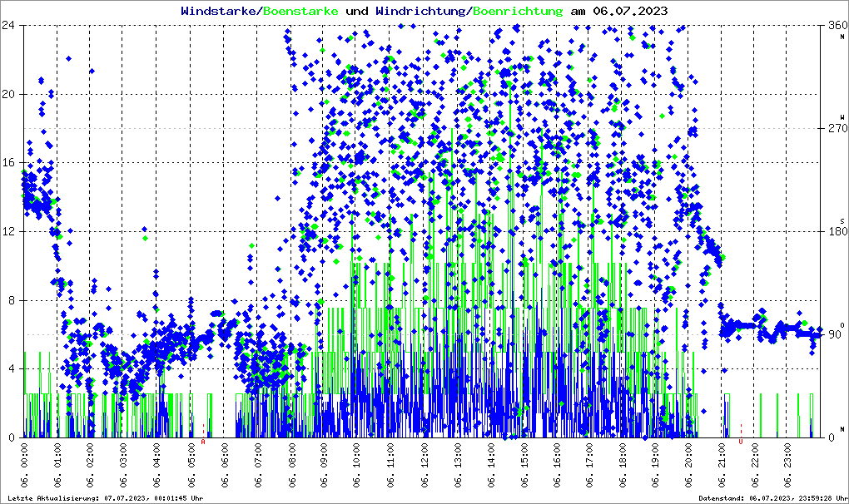Click the 08:00 time axis label
Screen dimensions: 849x504
pos(290,465)
